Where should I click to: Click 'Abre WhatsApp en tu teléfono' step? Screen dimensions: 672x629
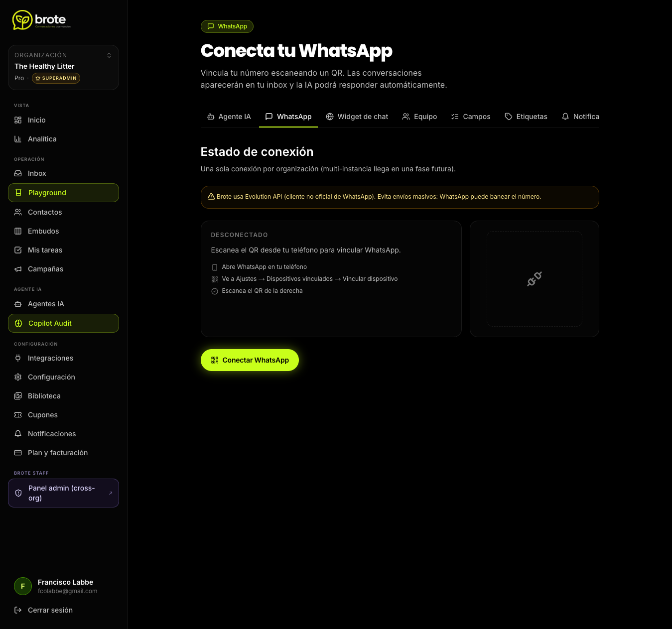pyautogui.click(x=265, y=267)
